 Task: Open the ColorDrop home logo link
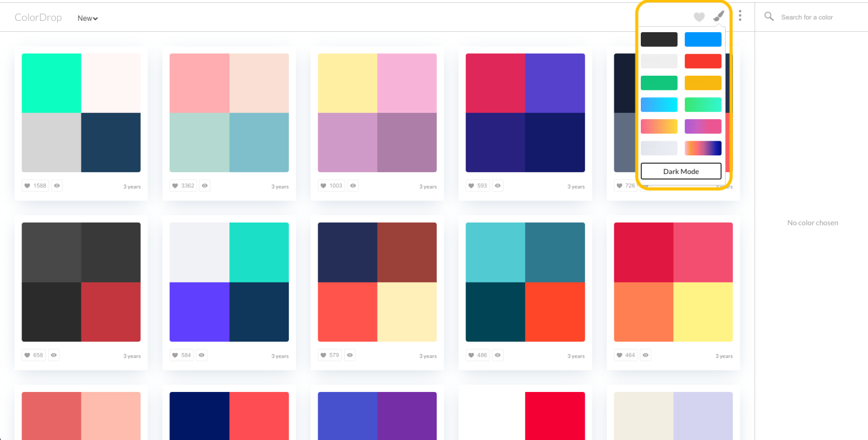pyautogui.click(x=38, y=18)
